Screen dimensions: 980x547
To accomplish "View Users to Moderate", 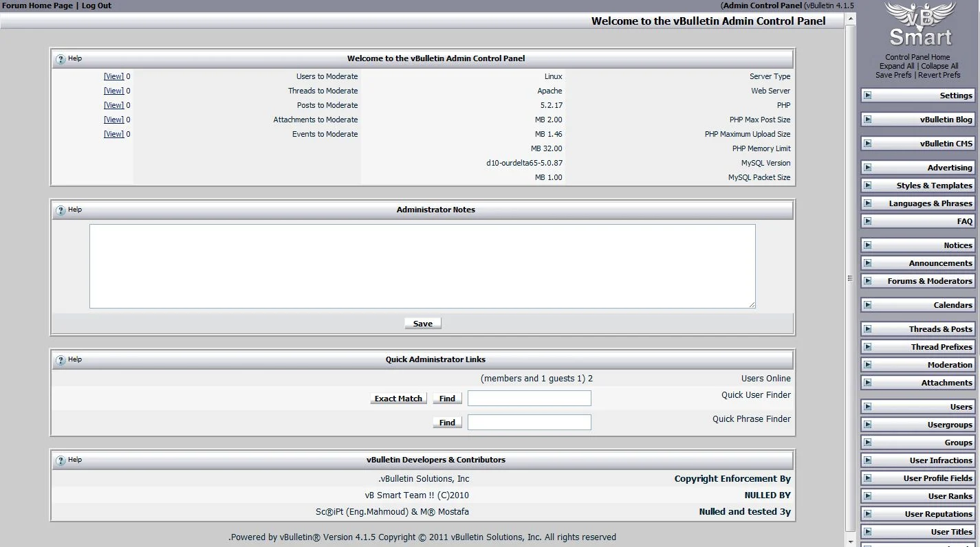I will click(x=113, y=76).
